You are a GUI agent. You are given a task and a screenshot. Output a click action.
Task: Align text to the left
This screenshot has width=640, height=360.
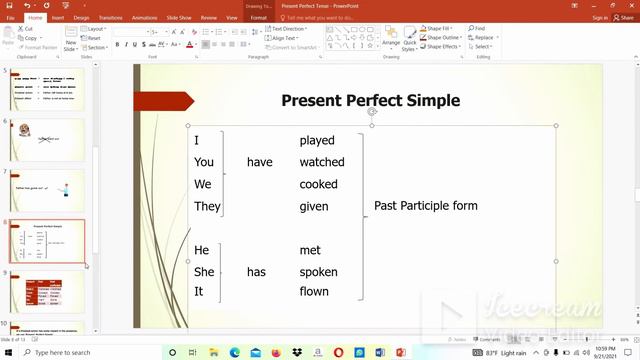click(206, 44)
